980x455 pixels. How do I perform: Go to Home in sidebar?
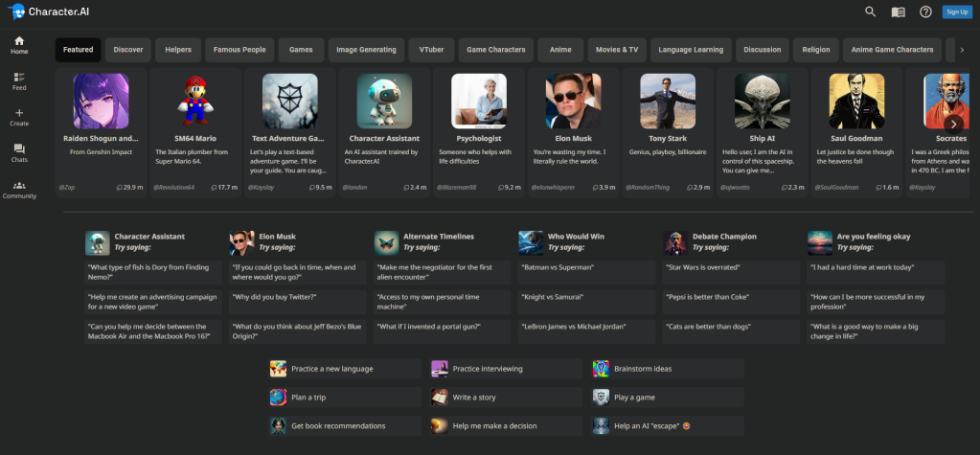(19, 44)
